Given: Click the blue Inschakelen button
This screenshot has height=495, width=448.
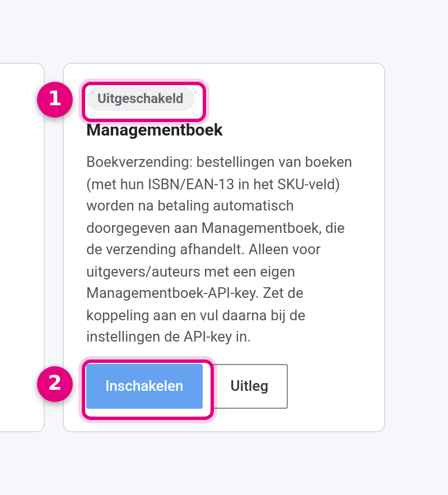Looking at the screenshot, I should [x=144, y=386].
